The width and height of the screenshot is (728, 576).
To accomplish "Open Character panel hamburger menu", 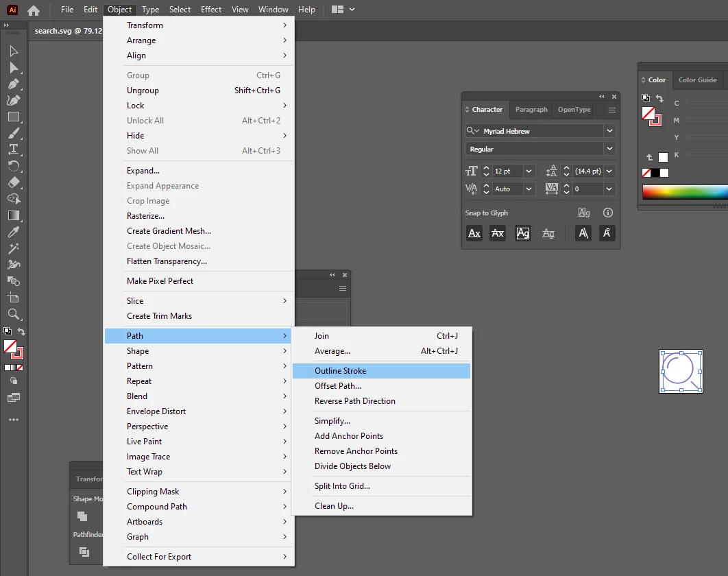I will pos(612,110).
